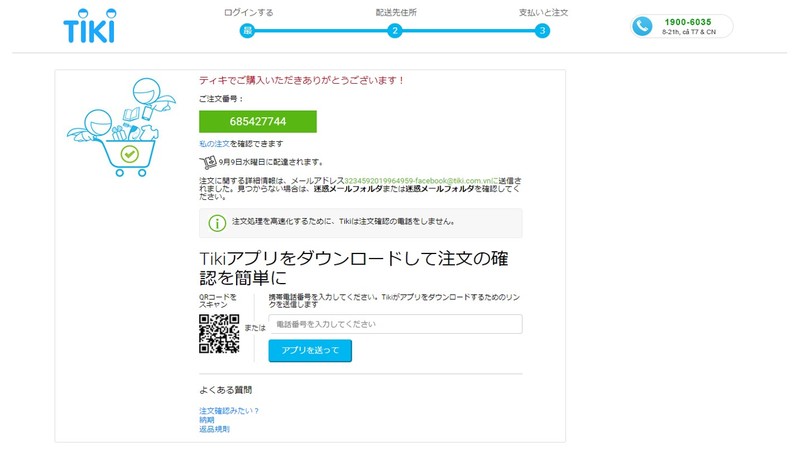Click the Tiki logo
Viewport: 800px width, 450px height.
[x=88, y=25]
